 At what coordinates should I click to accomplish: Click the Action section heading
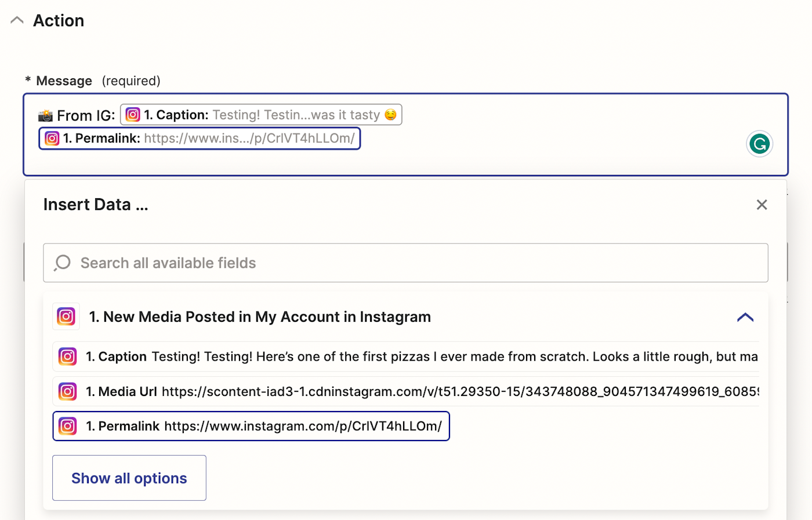[x=59, y=21]
